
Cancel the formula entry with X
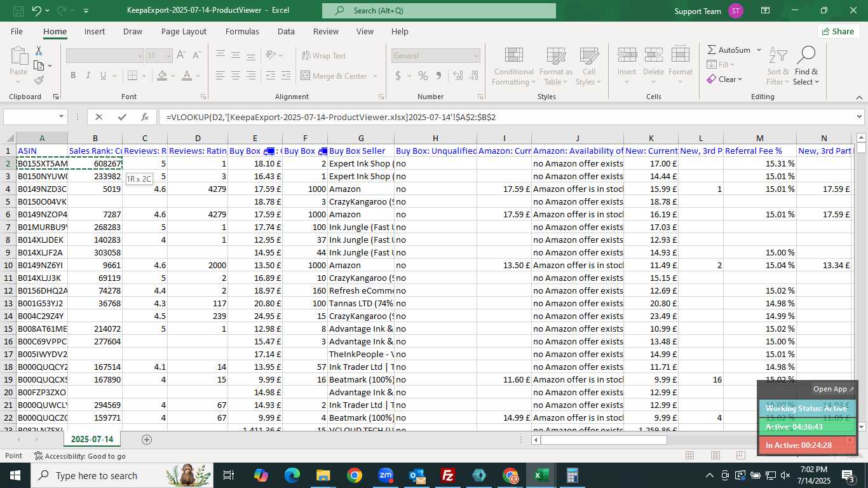coord(98,117)
